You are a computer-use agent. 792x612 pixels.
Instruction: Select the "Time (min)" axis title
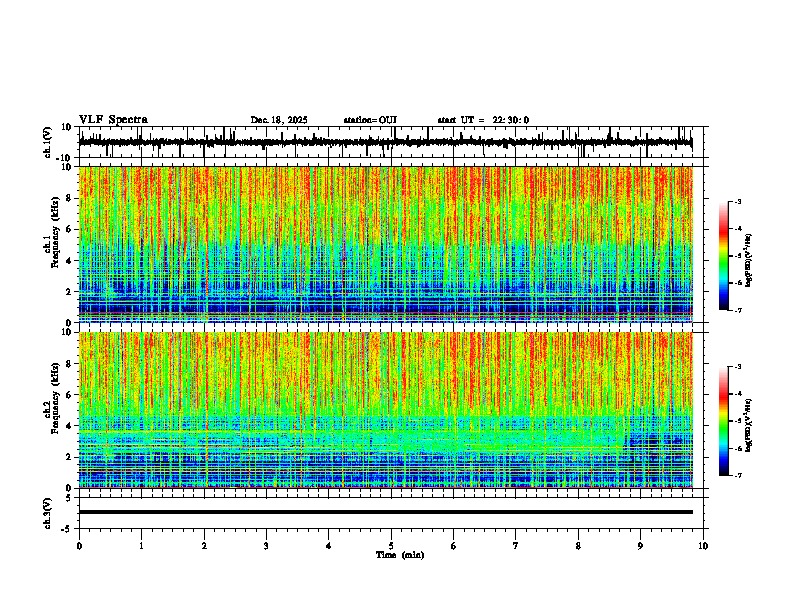400,555
